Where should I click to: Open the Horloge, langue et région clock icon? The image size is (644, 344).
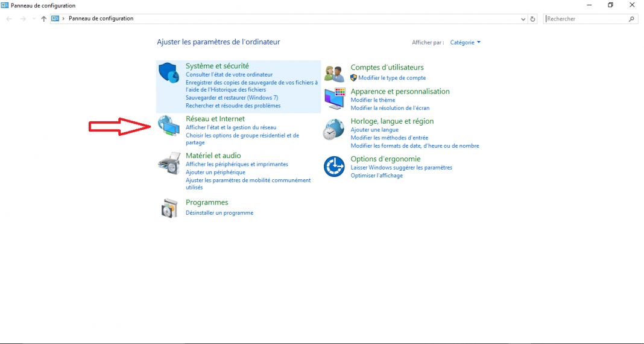point(333,129)
